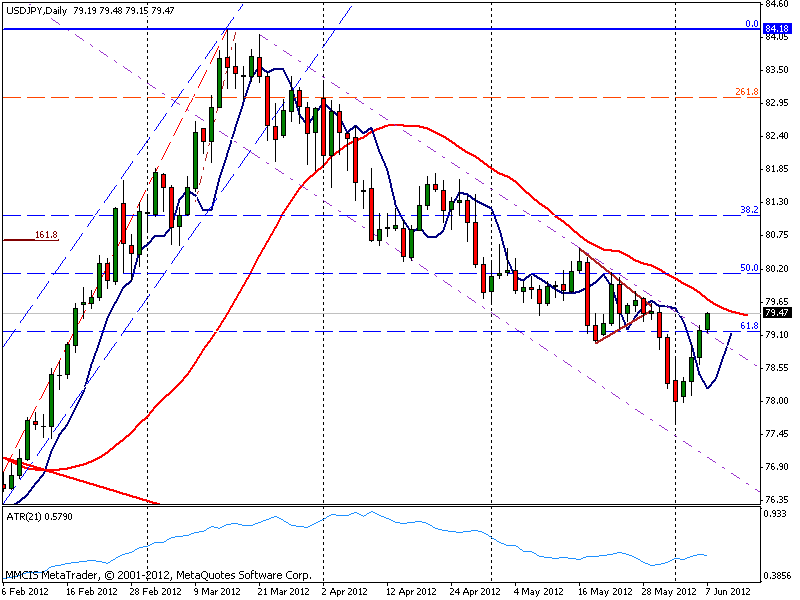Click the 24 Apr 2012 date marker
Screen dimensions: 800x600
pos(474,592)
